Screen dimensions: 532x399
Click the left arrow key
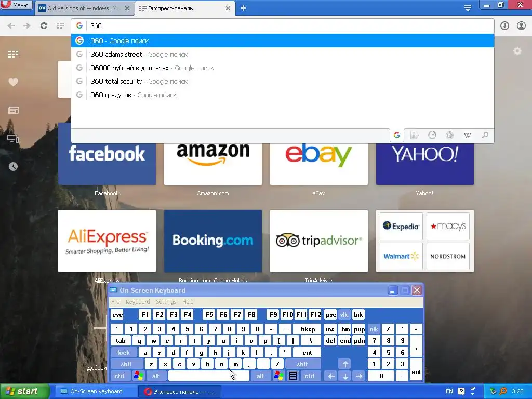[331, 376]
